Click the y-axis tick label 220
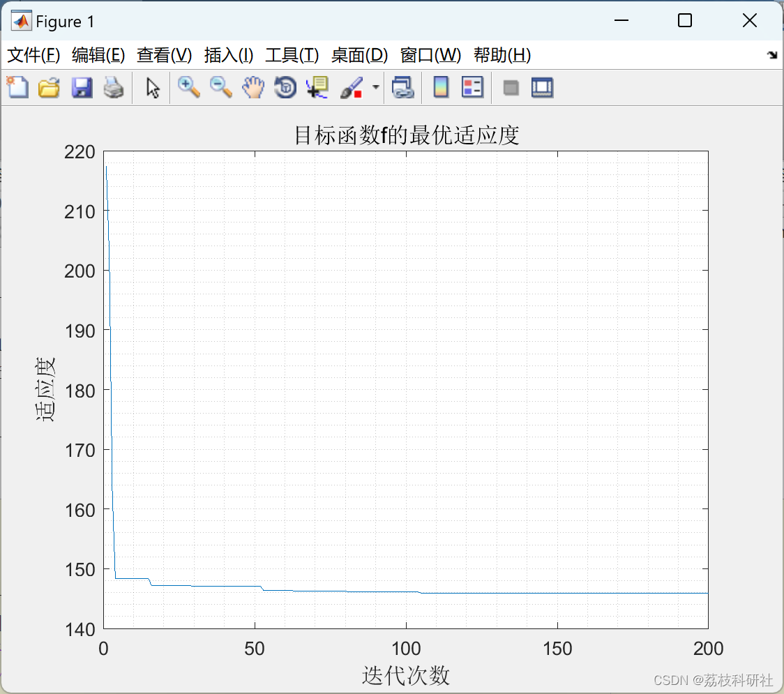This screenshot has width=784, height=694. pyautogui.click(x=80, y=152)
